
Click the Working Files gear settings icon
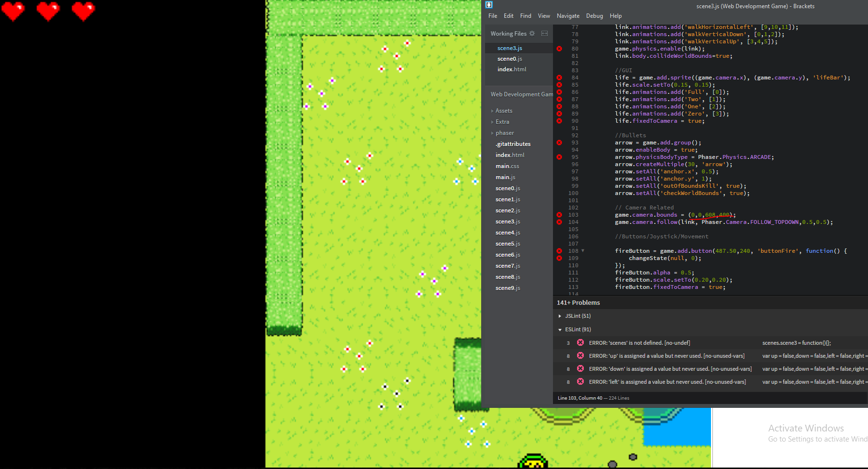(x=532, y=34)
